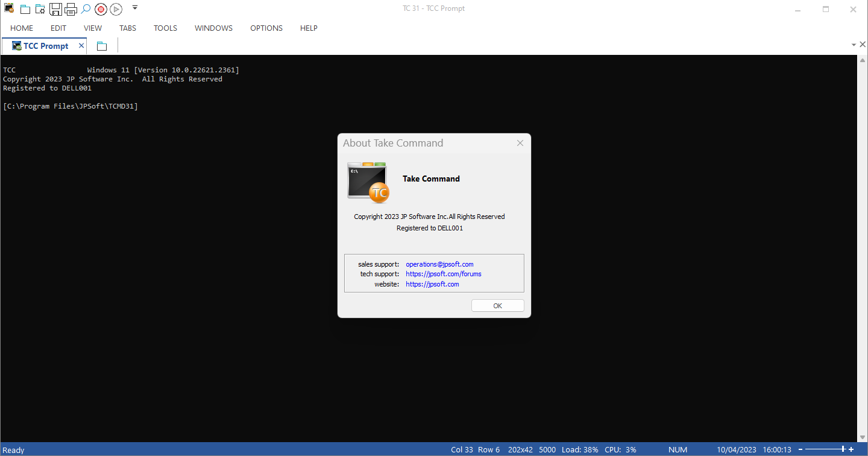Screen dimensions: 868x456
Task: Click the time '16:00:13' in status bar
Action: point(776,449)
